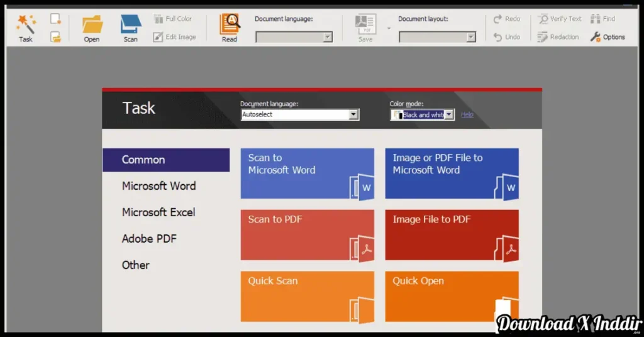
Task: Click the Find binoculars icon
Action: tap(595, 19)
